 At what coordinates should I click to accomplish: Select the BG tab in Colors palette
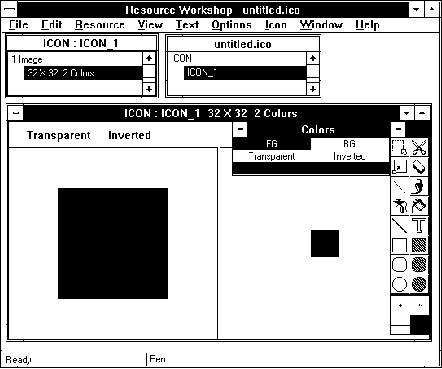(349, 144)
